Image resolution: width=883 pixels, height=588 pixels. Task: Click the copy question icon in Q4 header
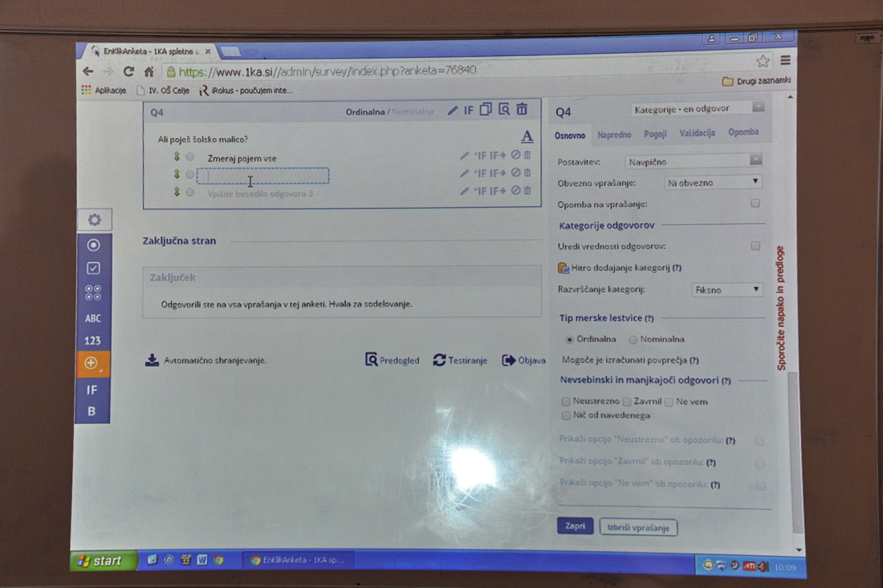[x=486, y=110]
